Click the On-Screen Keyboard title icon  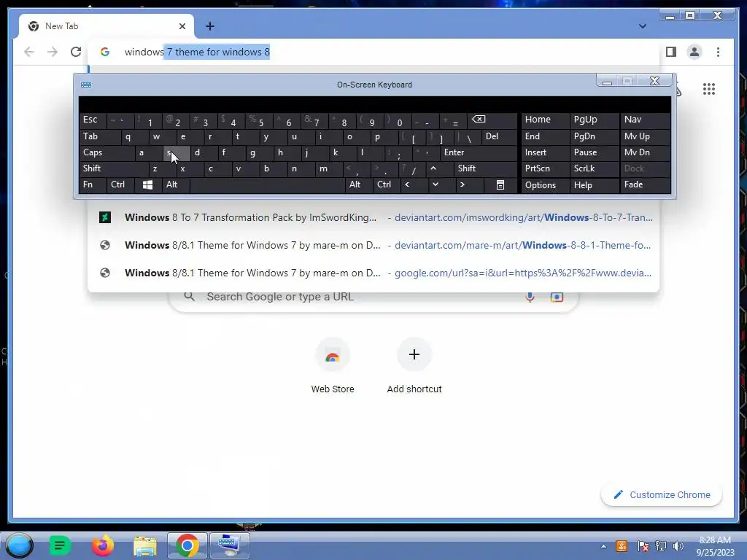point(86,85)
